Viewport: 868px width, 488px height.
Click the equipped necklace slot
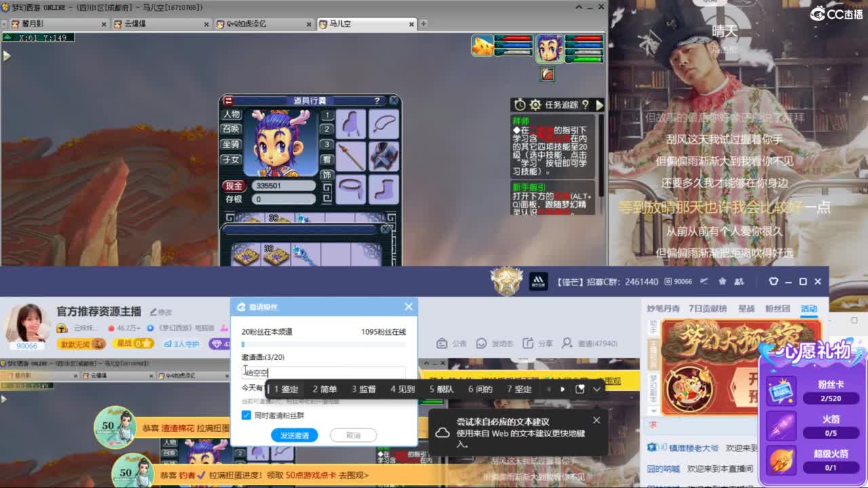(384, 124)
